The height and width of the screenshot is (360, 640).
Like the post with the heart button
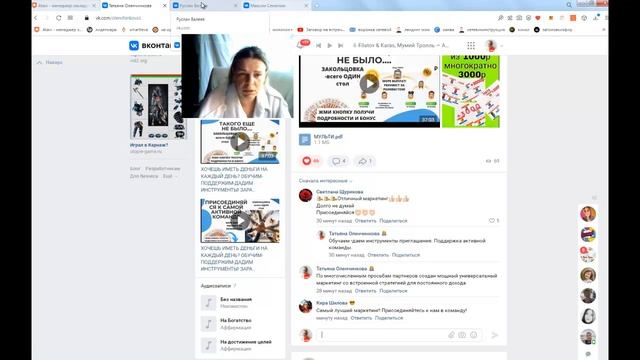(311, 161)
